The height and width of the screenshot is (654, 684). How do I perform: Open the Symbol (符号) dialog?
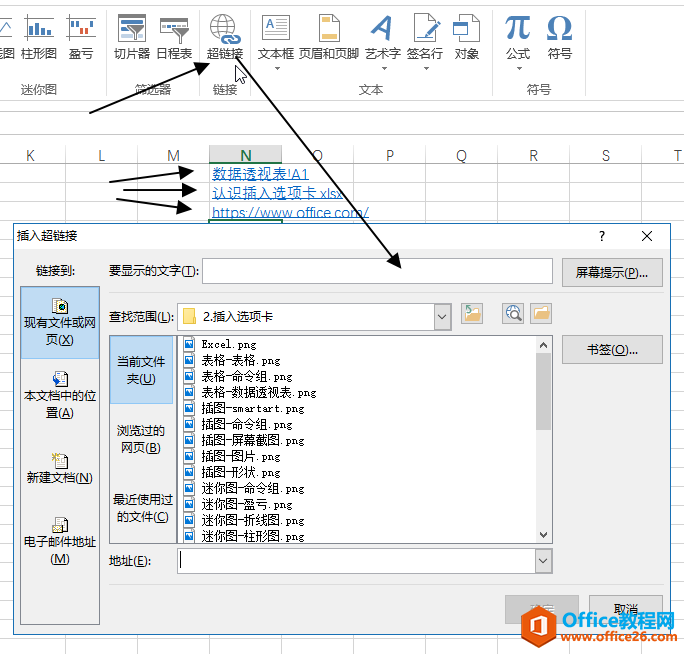tap(560, 38)
